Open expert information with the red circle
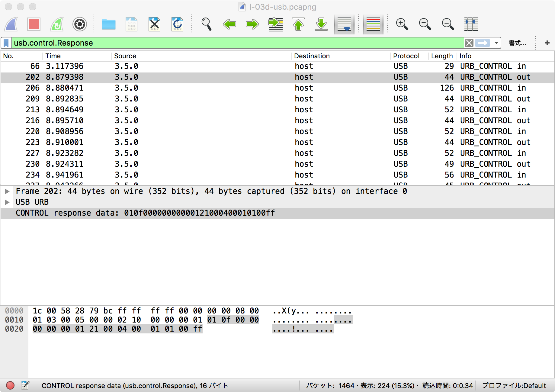 pyautogui.click(x=10, y=385)
